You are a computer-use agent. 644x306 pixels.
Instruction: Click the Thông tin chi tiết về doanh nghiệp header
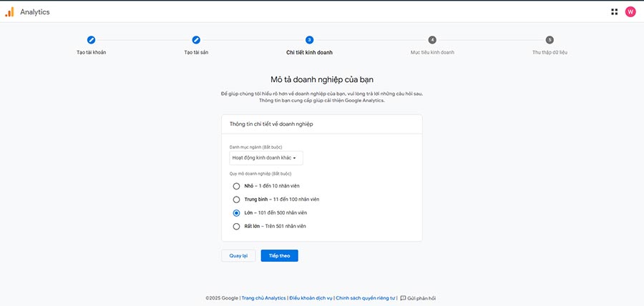pyautogui.click(x=271, y=124)
